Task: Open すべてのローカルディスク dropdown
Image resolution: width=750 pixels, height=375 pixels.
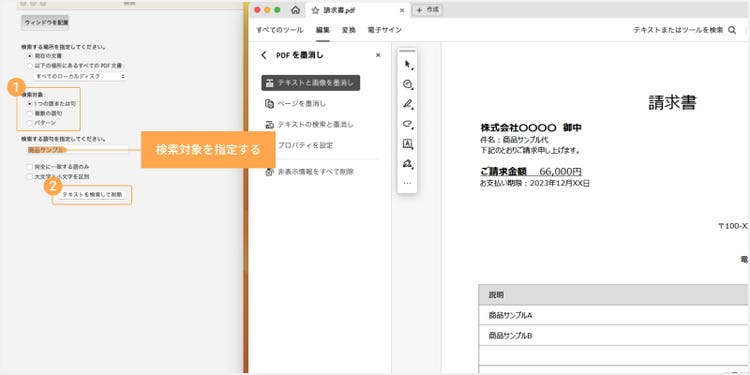Action: click(80, 76)
